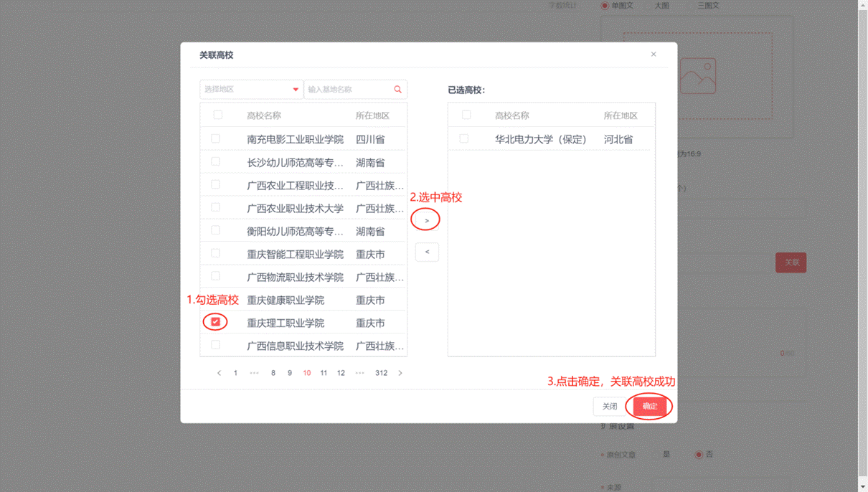Click the 关闭 button
The width and height of the screenshot is (868, 492).
coord(610,407)
